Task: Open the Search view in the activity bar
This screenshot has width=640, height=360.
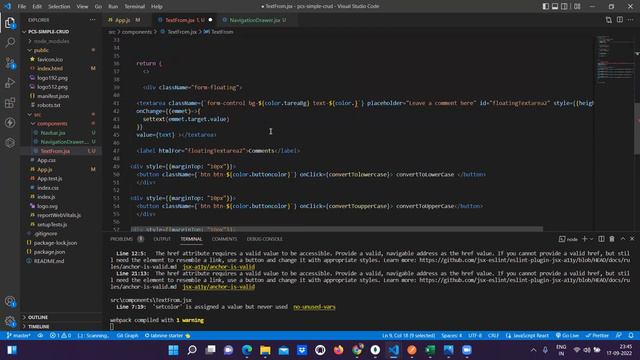Action: coord(10,42)
